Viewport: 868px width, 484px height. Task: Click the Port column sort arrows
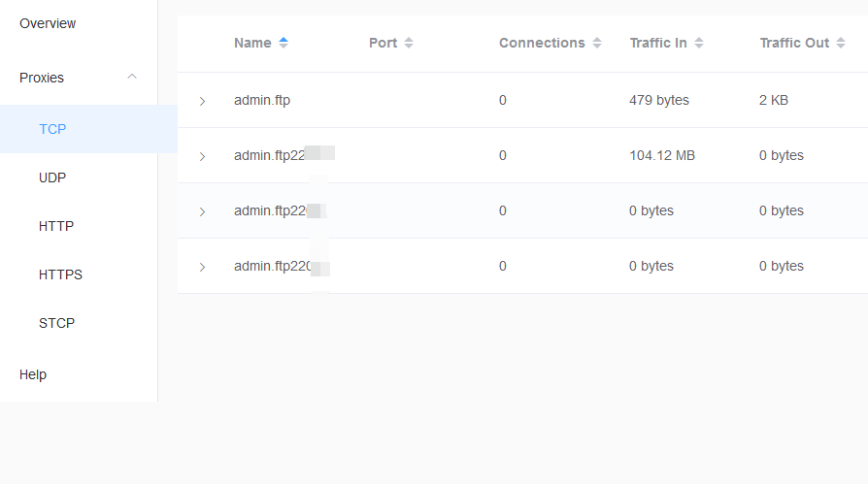pyautogui.click(x=409, y=43)
